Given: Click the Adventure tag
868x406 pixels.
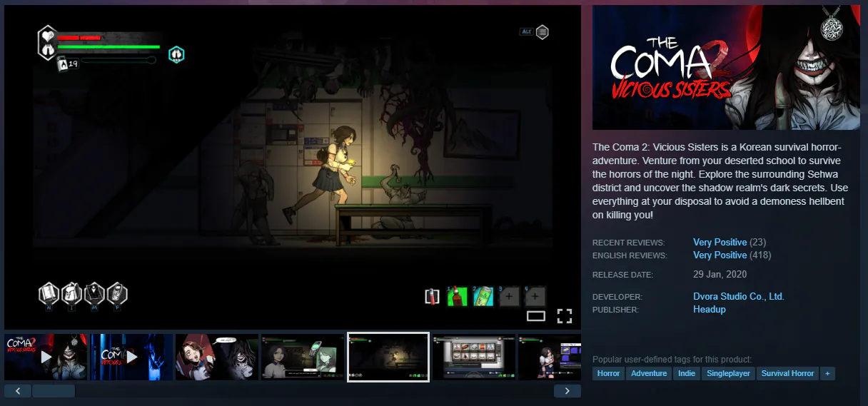Looking at the screenshot, I should click(x=649, y=373).
